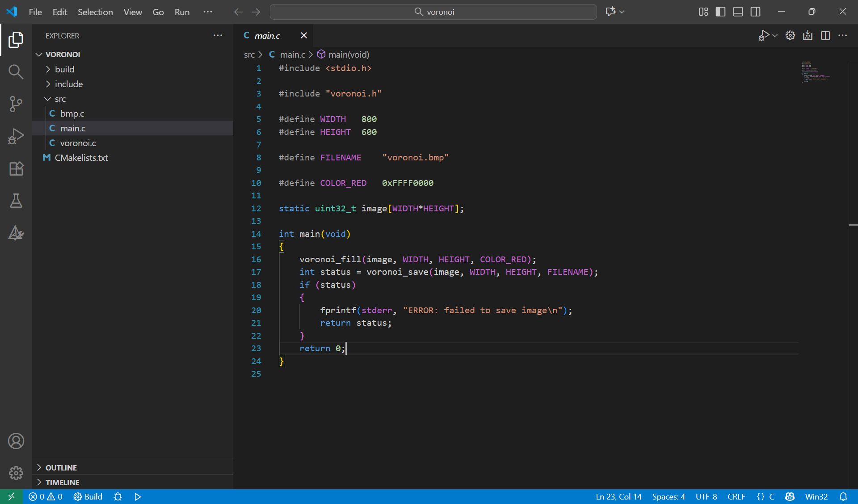This screenshot has height=504, width=858.
Task: Open the Run and Debug view
Action: 16,136
